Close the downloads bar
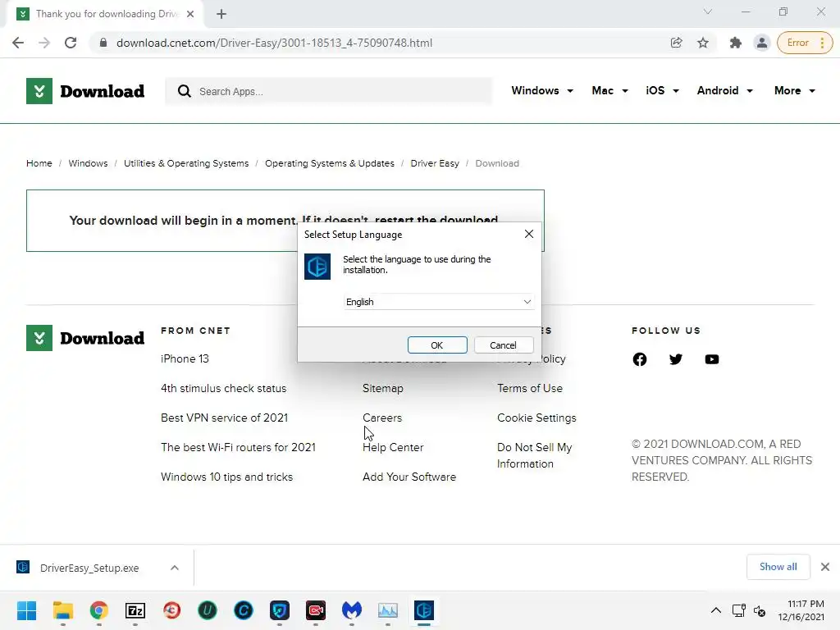The image size is (840, 630). pos(825,567)
